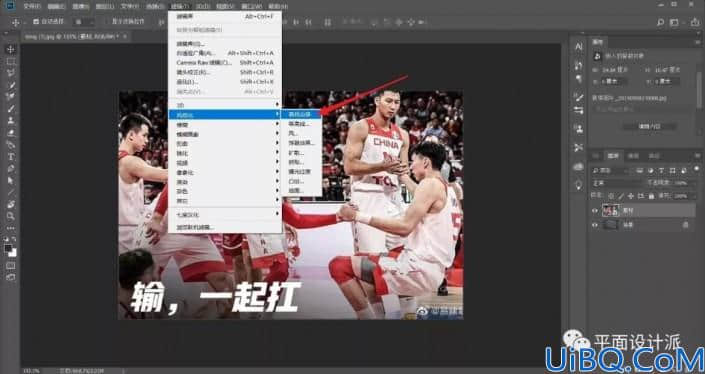Select the Horizontal Type tool
Viewport: 705px width, 374px height.
[11, 157]
